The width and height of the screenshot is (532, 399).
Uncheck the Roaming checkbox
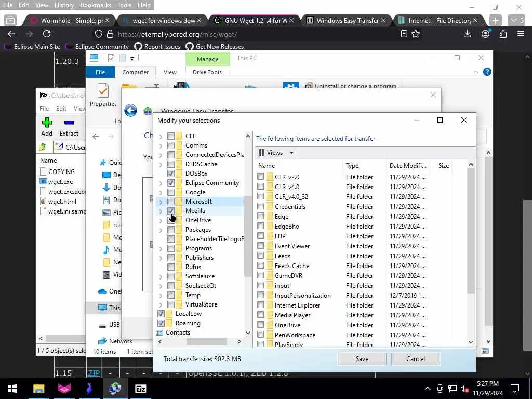[x=161, y=323]
